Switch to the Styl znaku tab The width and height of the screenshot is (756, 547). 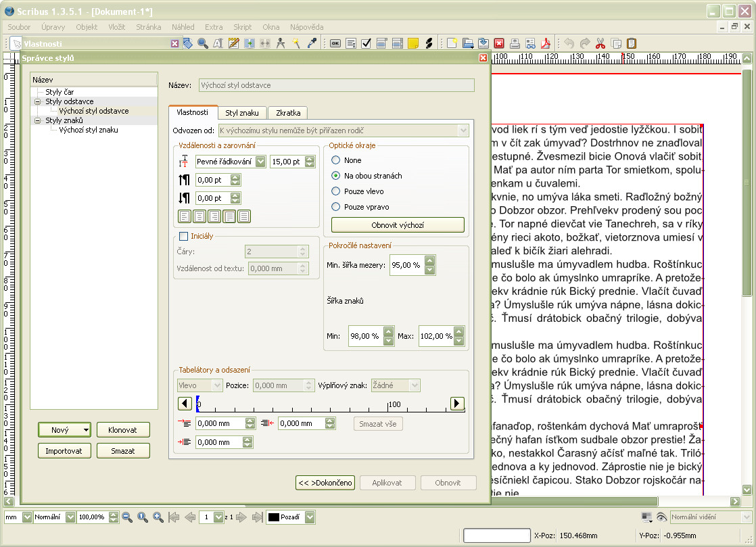point(242,112)
